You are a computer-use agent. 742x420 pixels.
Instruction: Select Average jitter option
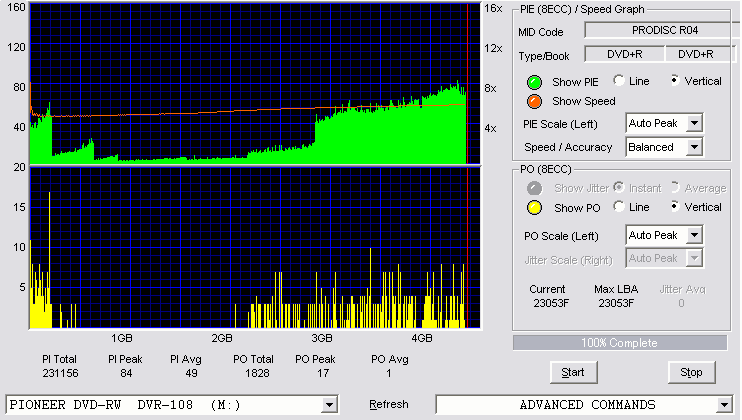point(675,187)
